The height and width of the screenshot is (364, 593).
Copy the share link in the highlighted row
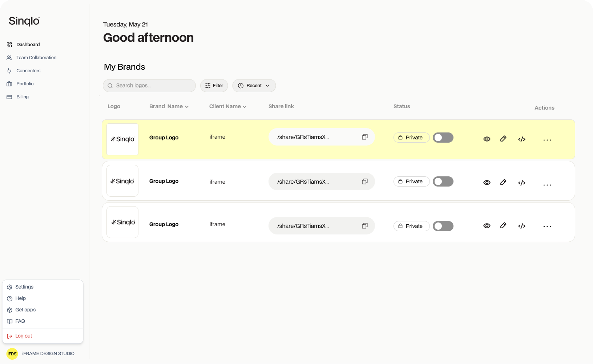pos(364,137)
